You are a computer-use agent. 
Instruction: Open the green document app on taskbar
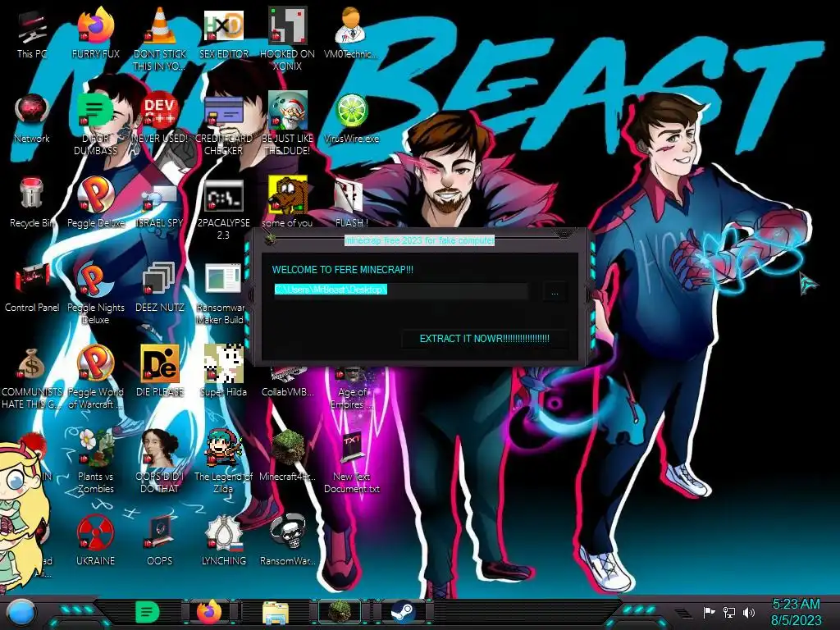coord(147,612)
